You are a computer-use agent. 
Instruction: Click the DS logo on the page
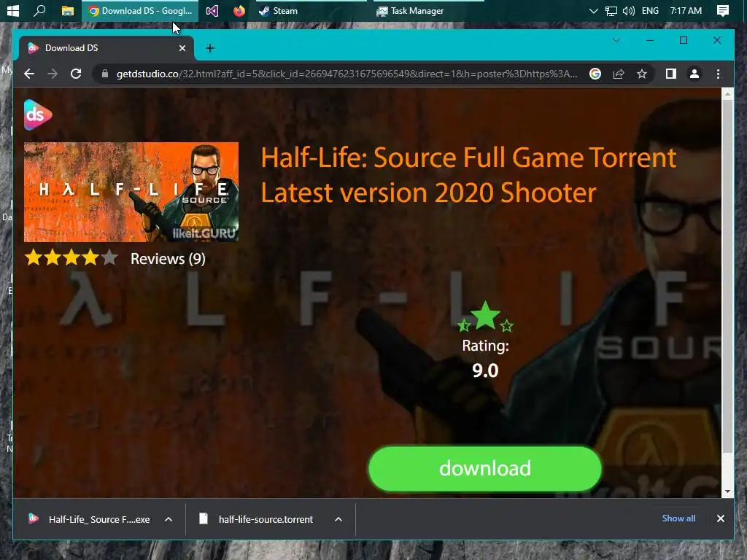tap(38, 114)
